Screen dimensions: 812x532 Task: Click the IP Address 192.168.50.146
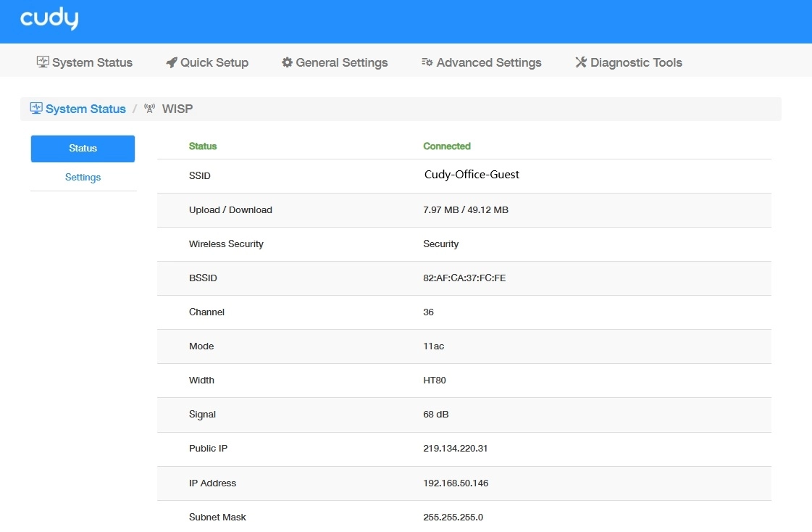click(456, 483)
